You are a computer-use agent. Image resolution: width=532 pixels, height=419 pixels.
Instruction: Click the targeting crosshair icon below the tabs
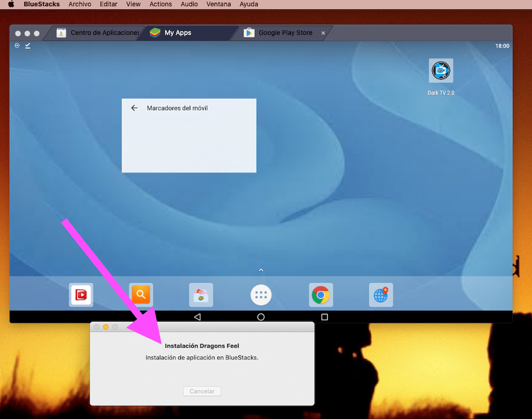click(17, 46)
